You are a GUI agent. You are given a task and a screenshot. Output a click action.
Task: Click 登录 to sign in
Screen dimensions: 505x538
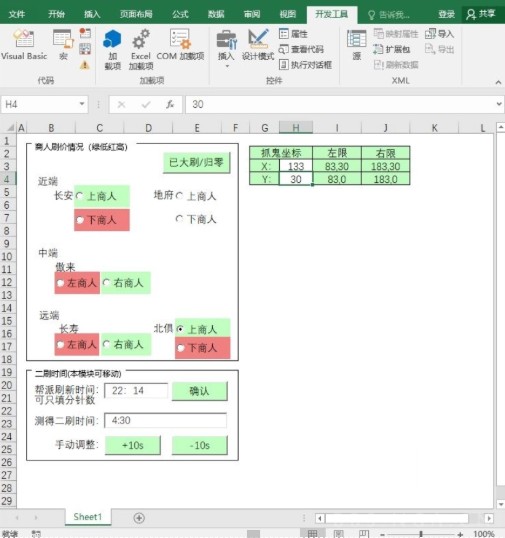tap(446, 14)
